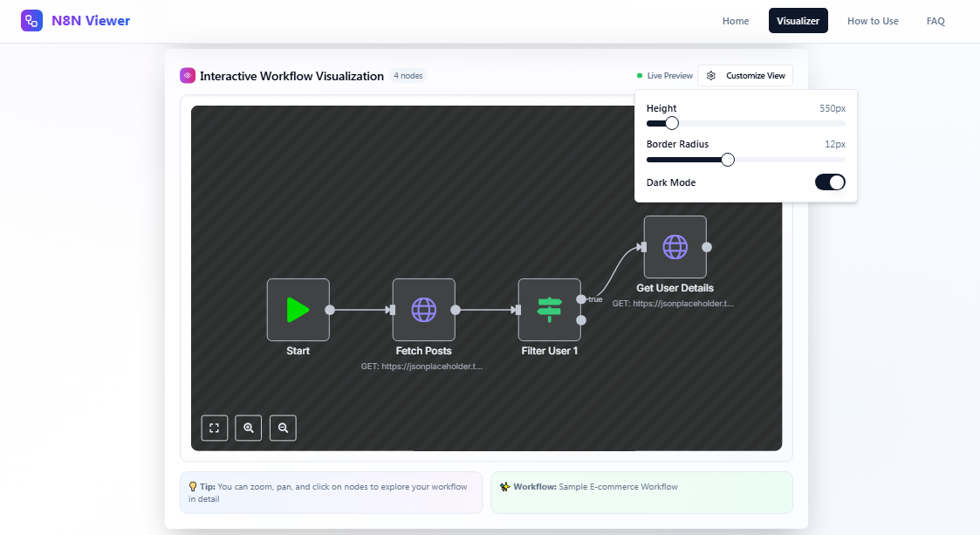Click the fit-to-screen canvas button
980x535 pixels.
(215, 428)
